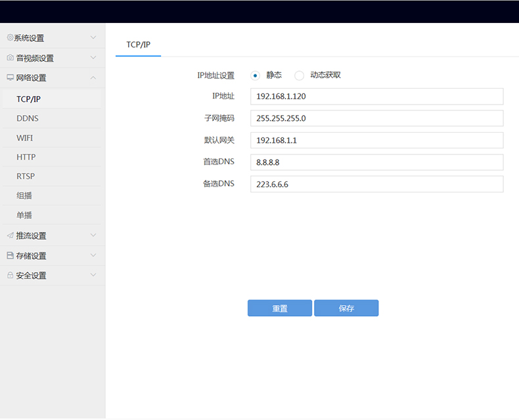Collapse the 网络设置 chevron
This screenshot has width=519, height=420.
93,78
